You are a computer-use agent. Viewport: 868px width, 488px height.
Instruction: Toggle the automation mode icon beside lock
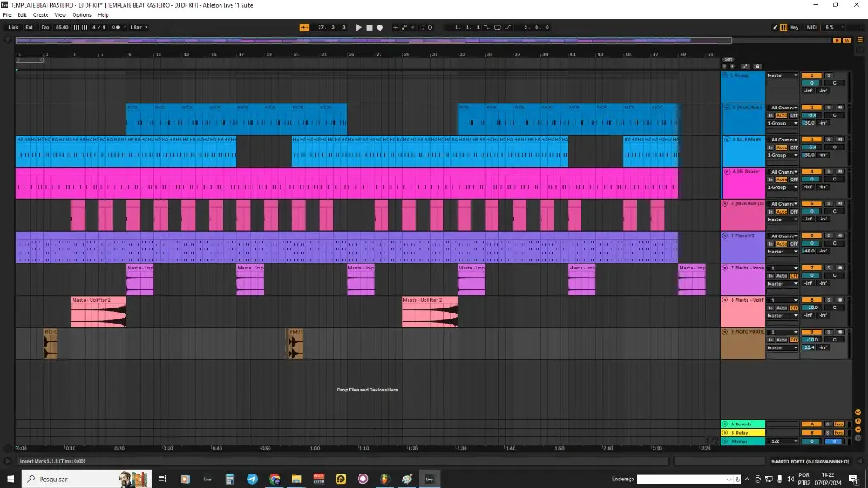pos(745,66)
